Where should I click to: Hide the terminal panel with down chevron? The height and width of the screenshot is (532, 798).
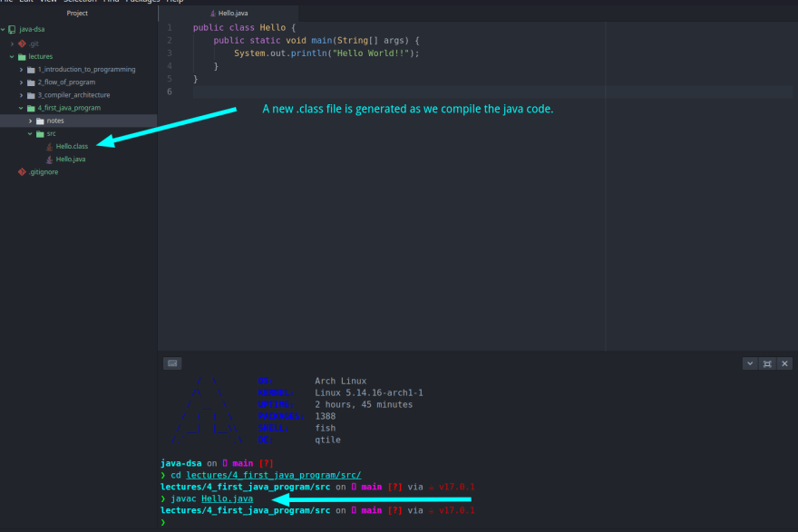click(750, 363)
